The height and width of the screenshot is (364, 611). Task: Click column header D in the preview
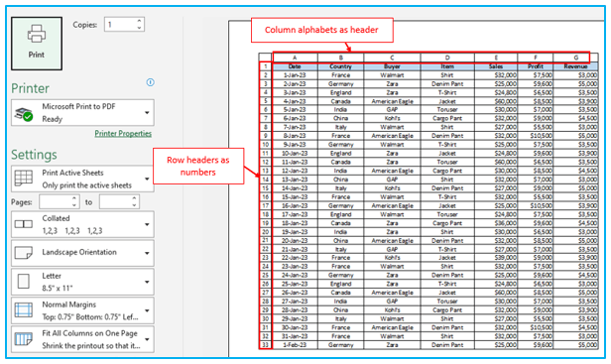click(447, 58)
